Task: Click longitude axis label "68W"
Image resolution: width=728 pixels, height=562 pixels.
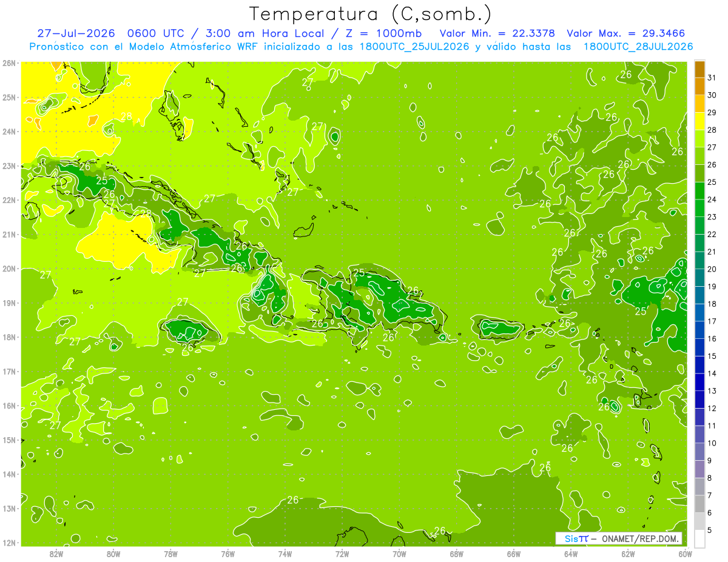Action: [457, 554]
